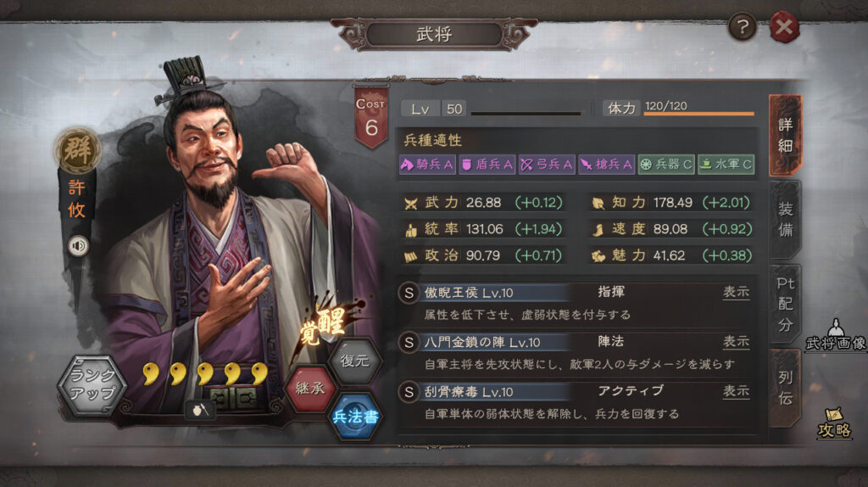The width and height of the screenshot is (868, 487).
Task: Tap the ランクアップ hexagon button
Action: point(92,384)
